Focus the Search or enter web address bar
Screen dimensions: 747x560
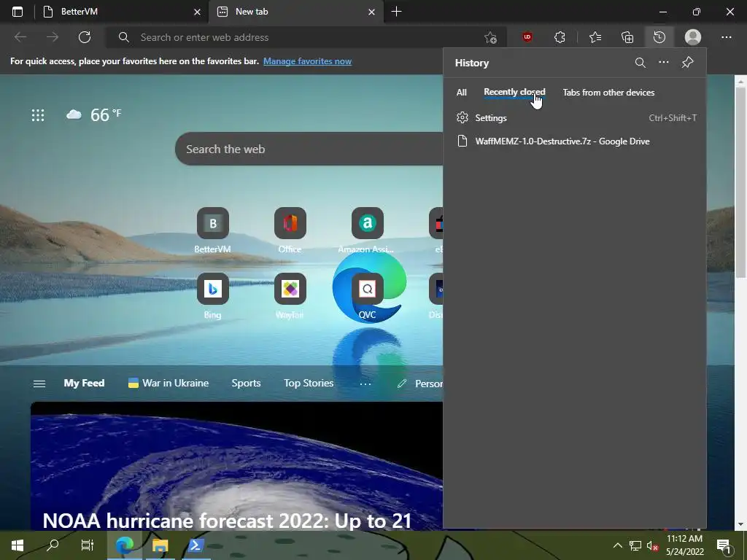click(305, 37)
